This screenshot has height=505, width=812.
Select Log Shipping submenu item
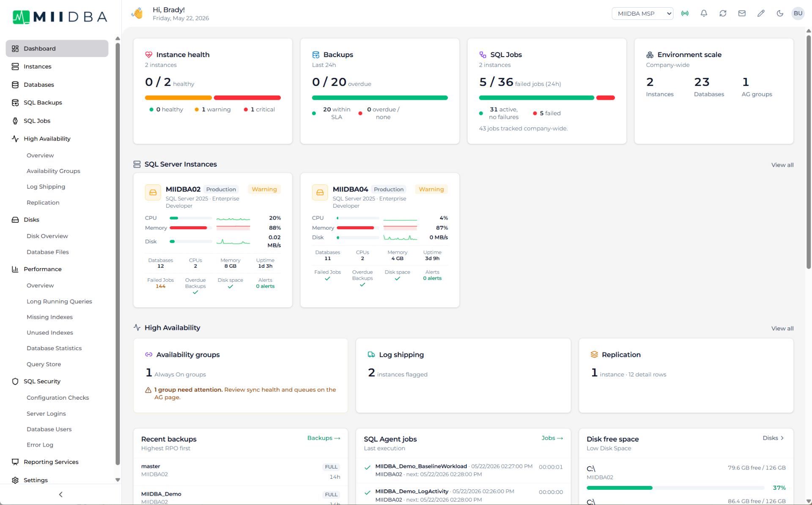click(46, 187)
